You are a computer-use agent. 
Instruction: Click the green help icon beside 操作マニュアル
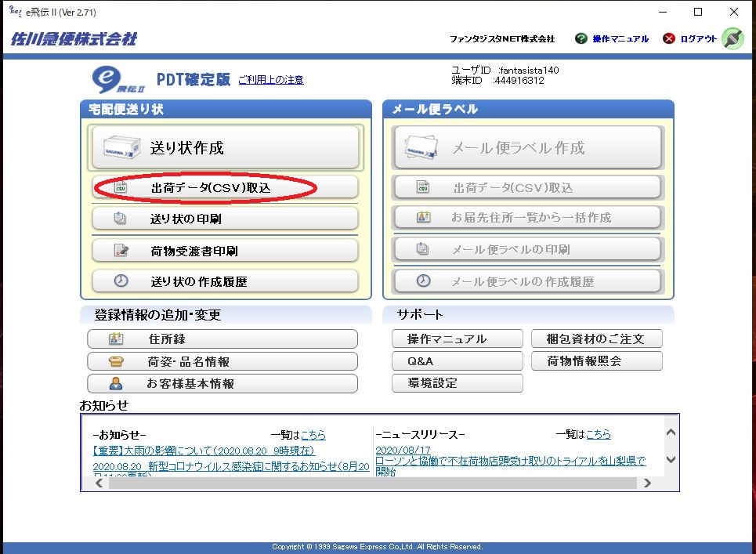point(581,38)
